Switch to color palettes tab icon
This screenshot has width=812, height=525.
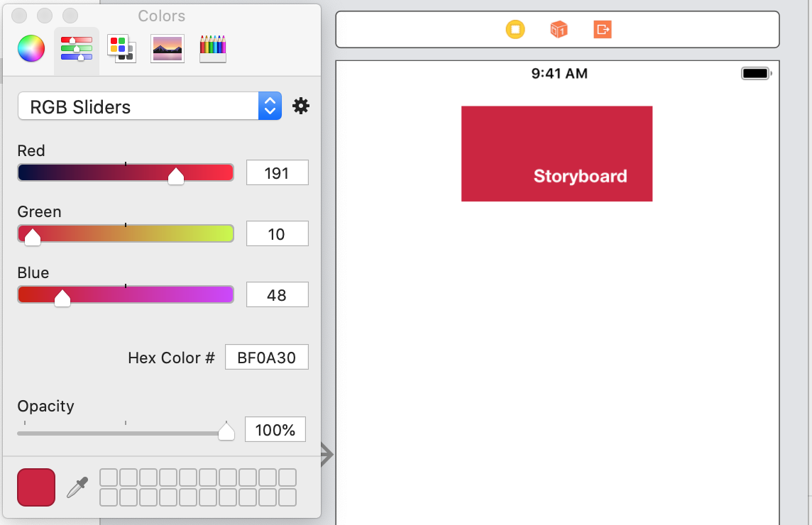click(x=121, y=49)
